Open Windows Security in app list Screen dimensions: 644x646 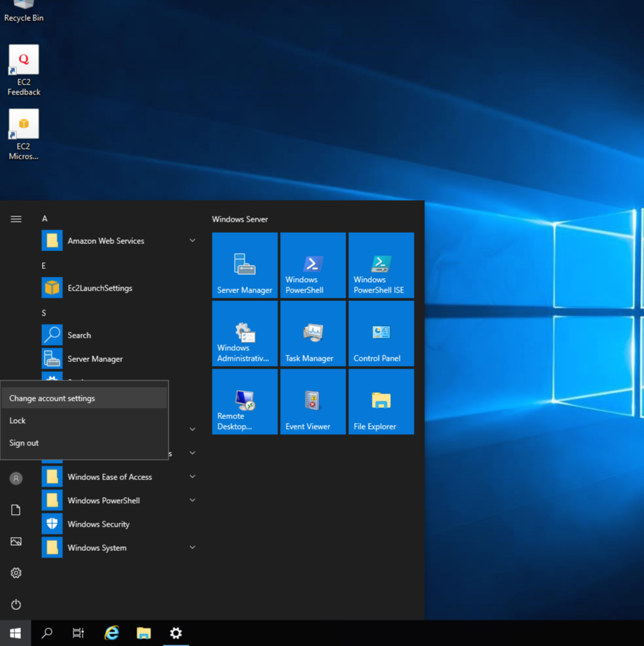coord(119,524)
